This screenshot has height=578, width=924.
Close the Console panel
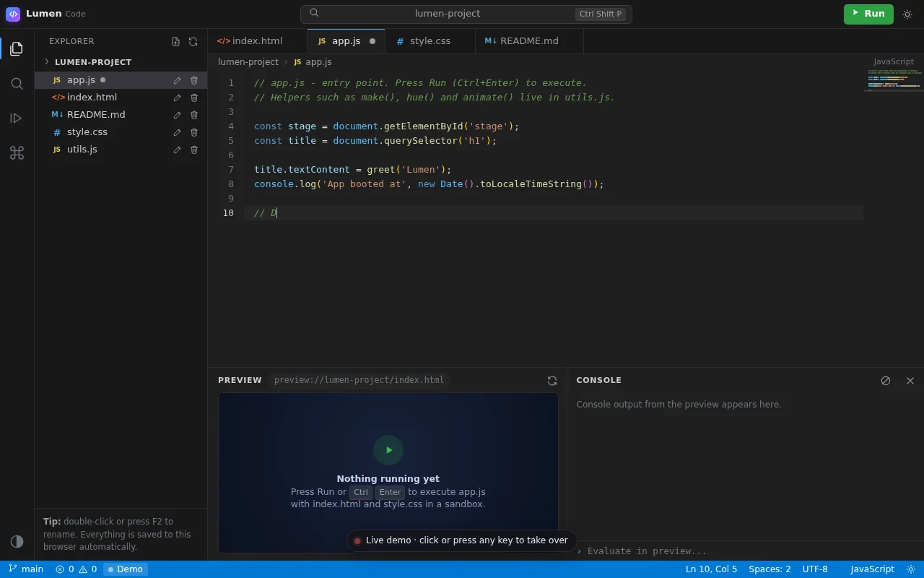click(x=910, y=381)
